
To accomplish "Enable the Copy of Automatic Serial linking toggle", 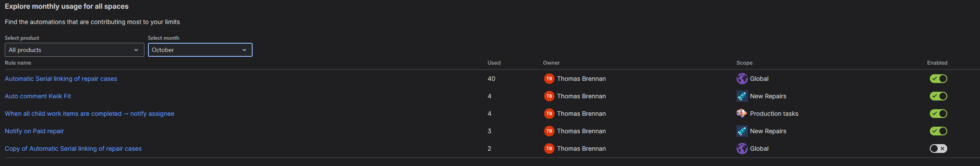I will (x=938, y=149).
